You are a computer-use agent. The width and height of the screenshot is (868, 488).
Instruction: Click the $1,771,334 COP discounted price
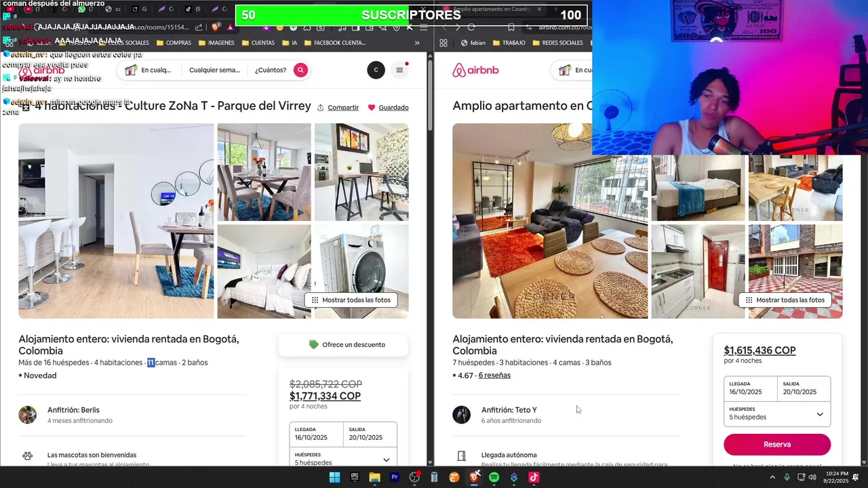(x=325, y=396)
